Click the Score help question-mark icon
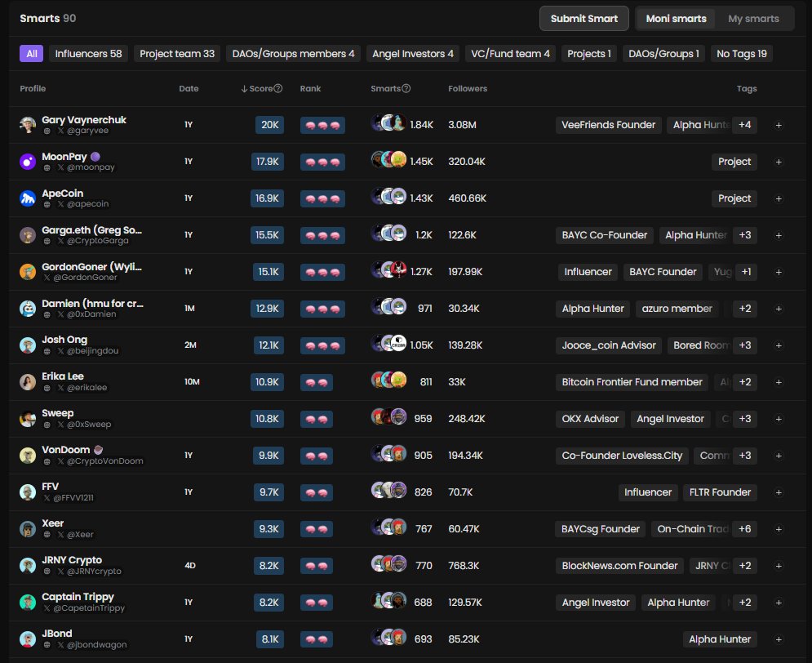 [x=278, y=88]
